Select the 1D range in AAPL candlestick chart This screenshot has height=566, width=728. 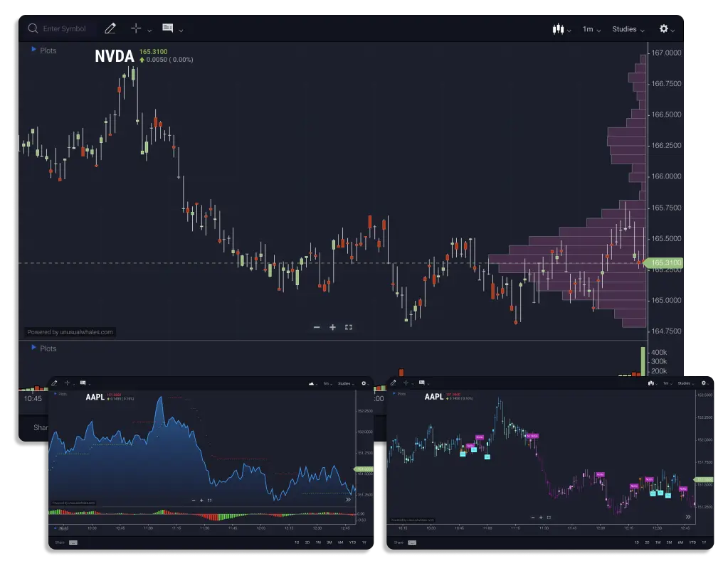(x=636, y=543)
